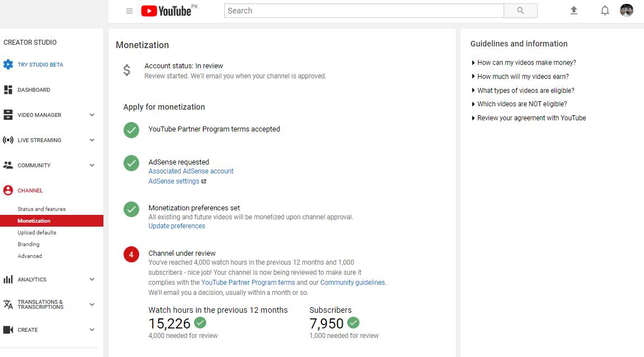Screen dimensions: 644x357
Task: Open Upload defaults in Channel menu
Action: 37,232
